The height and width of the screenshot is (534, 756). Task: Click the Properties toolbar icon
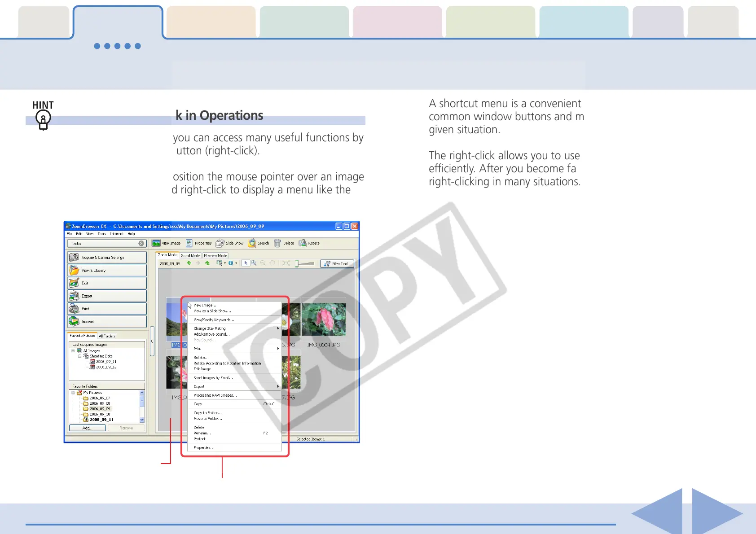click(189, 243)
